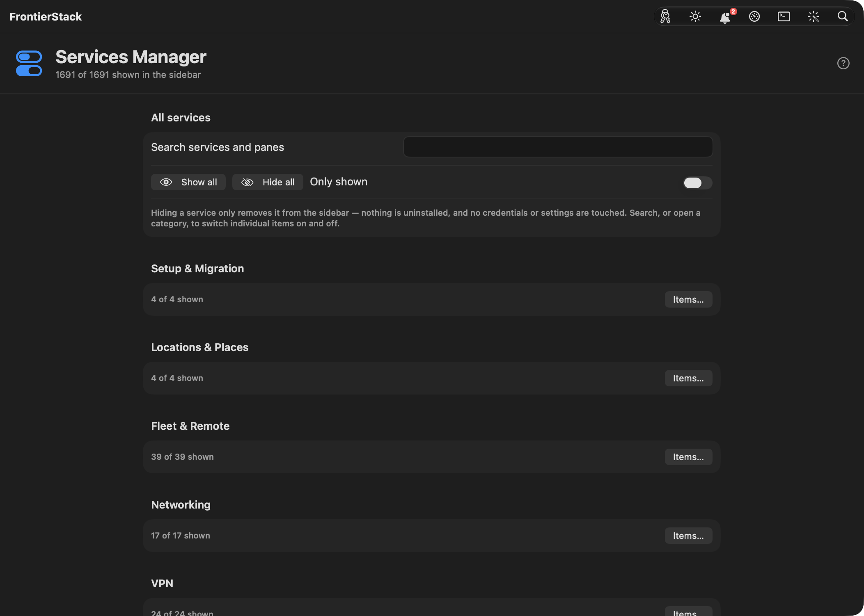
Task: Focus the Search services and panes field
Action: tap(558, 147)
